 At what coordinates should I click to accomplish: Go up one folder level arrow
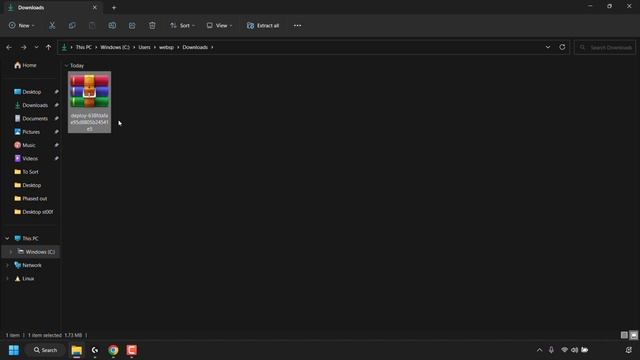click(49, 47)
